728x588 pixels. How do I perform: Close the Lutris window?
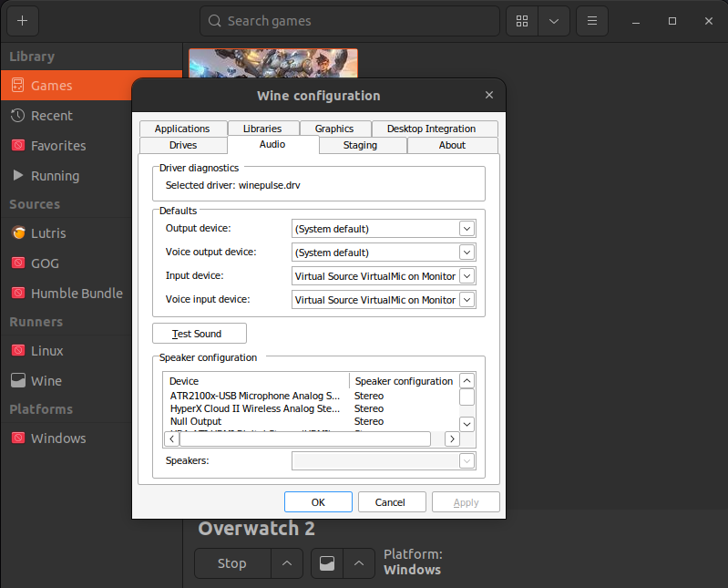point(709,21)
